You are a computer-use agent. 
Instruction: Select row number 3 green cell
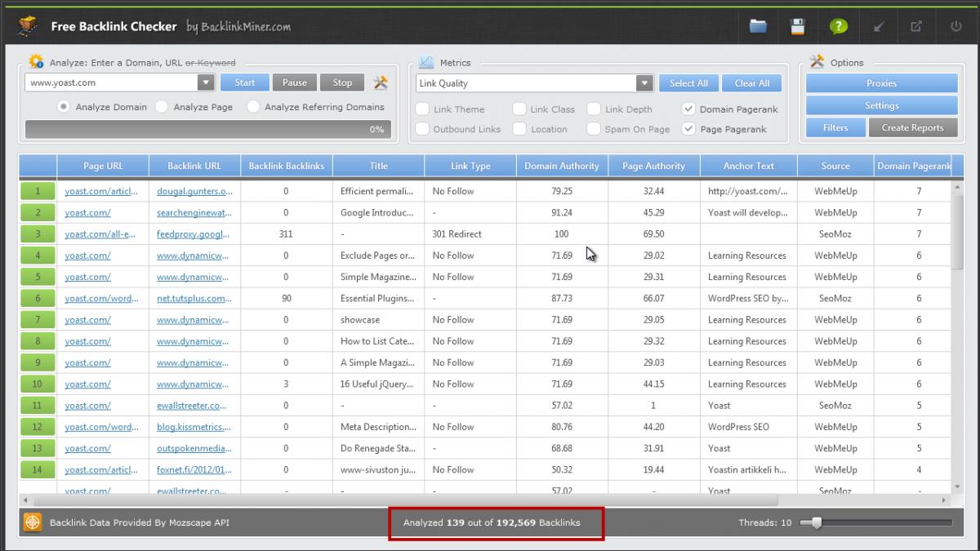pyautogui.click(x=38, y=233)
